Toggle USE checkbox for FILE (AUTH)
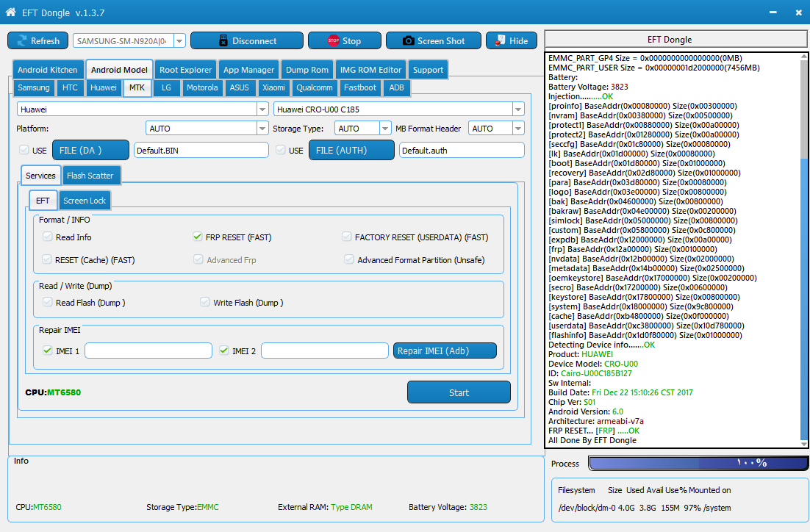The height and width of the screenshot is (532, 810). [x=281, y=150]
